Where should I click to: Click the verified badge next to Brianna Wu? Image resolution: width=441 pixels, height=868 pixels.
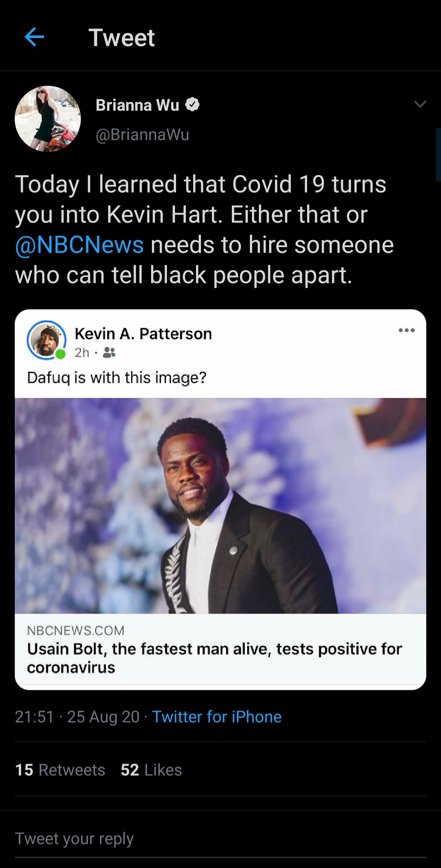[192, 105]
